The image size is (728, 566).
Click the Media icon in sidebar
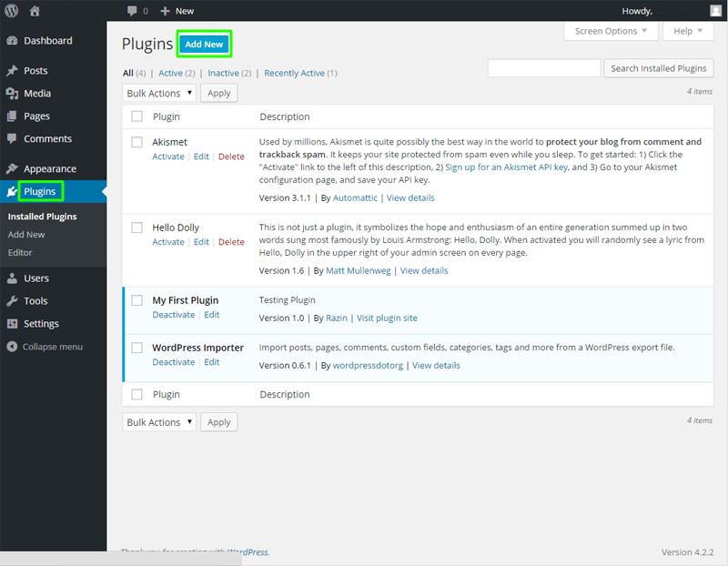(12, 94)
